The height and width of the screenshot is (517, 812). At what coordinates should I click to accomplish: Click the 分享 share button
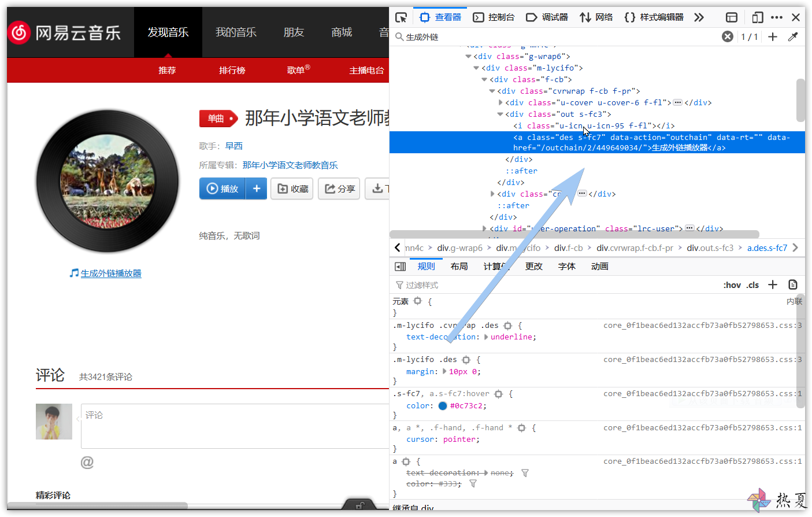point(339,189)
